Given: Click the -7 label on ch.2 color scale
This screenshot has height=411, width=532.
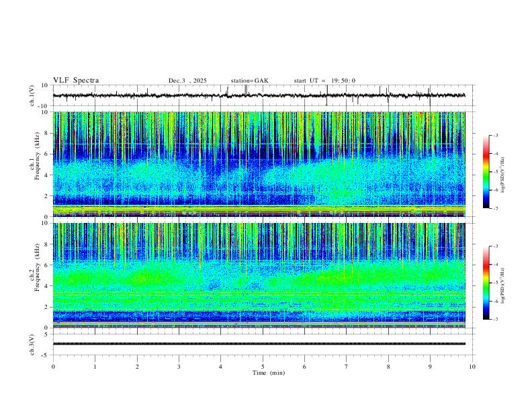Looking at the screenshot, I should point(495,320).
